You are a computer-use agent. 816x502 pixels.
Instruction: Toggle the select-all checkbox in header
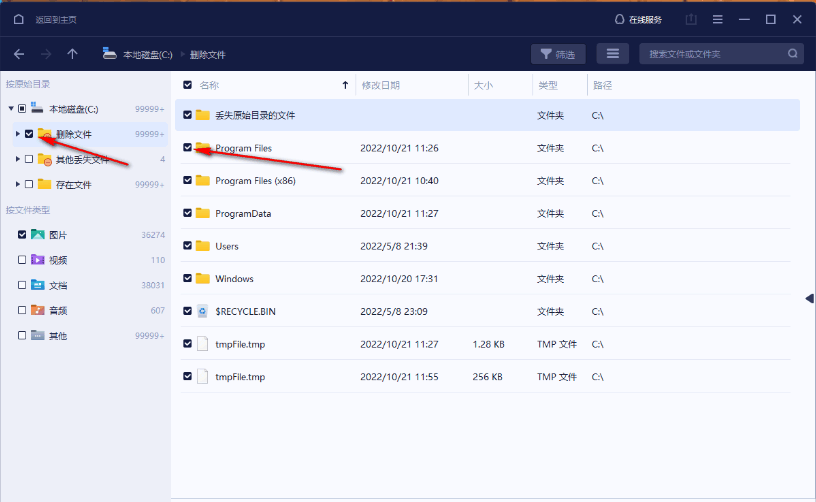coord(188,85)
